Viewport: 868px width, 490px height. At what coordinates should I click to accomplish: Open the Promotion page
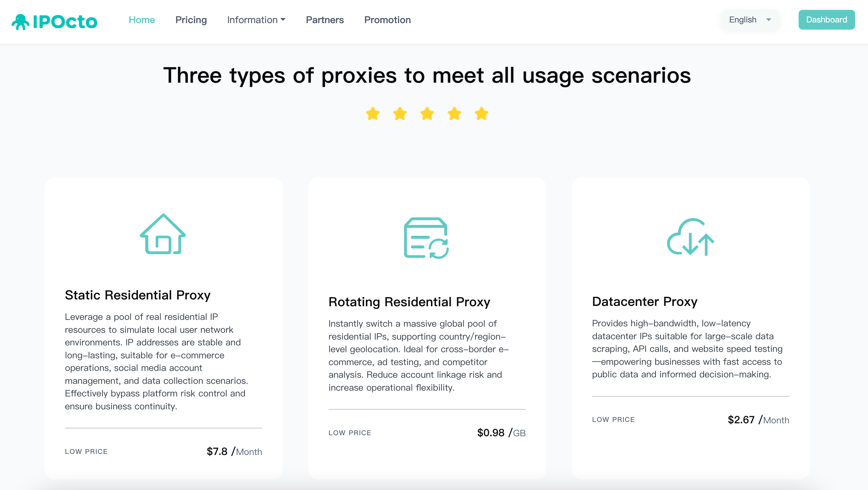pos(387,20)
